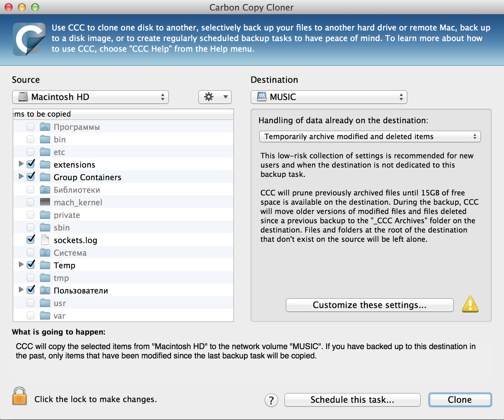The width and height of the screenshot is (504, 420).
Task: Click the yellow warning triangle icon
Action: [470, 304]
